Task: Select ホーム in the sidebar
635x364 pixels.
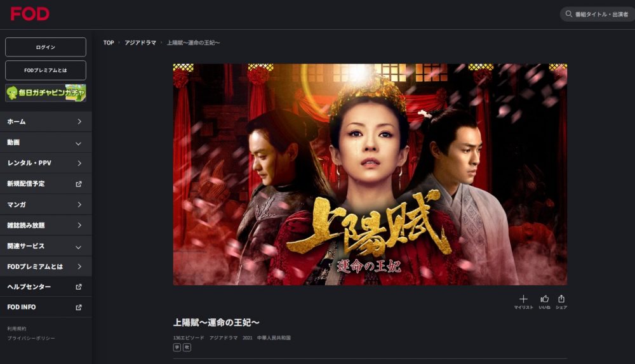Action: point(46,121)
